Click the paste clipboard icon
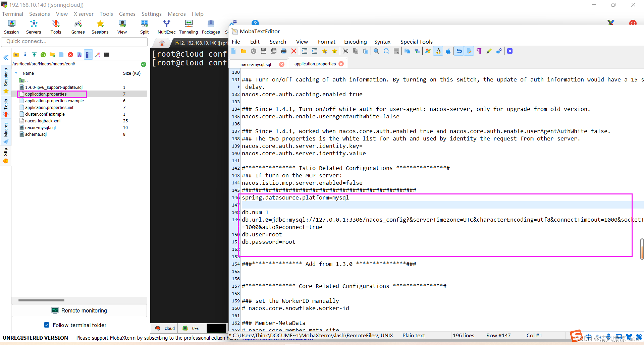Screen dimensions: 644x345 click(366, 51)
